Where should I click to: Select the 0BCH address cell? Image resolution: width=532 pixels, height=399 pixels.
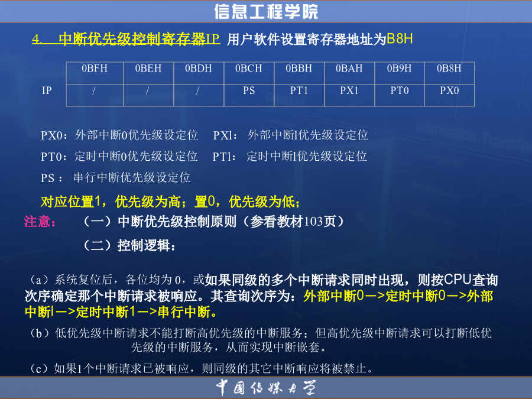pyautogui.click(x=249, y=69)
